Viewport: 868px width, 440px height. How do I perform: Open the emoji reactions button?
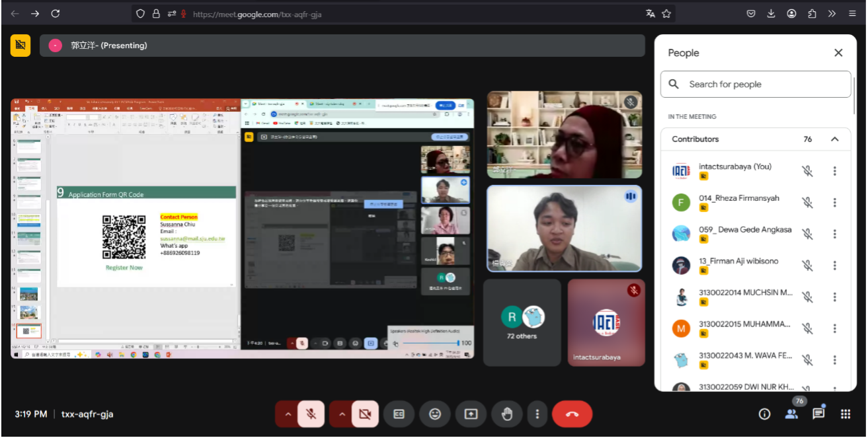434,414
